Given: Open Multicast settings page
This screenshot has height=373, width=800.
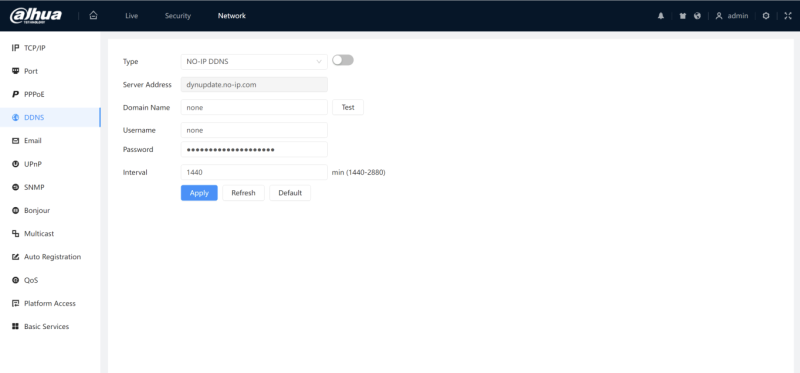Looking at the screenshot, I should click(50, 234).
